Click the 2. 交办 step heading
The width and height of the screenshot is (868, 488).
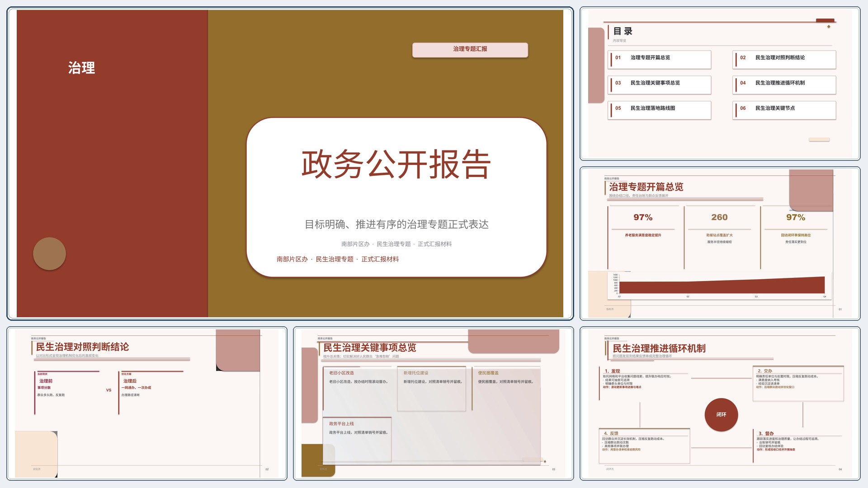[x=765, y=371]
